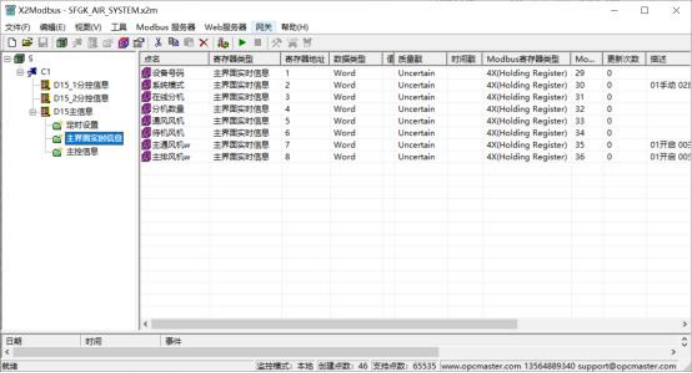Click the red X delete icon

click(x=203, y=43)
